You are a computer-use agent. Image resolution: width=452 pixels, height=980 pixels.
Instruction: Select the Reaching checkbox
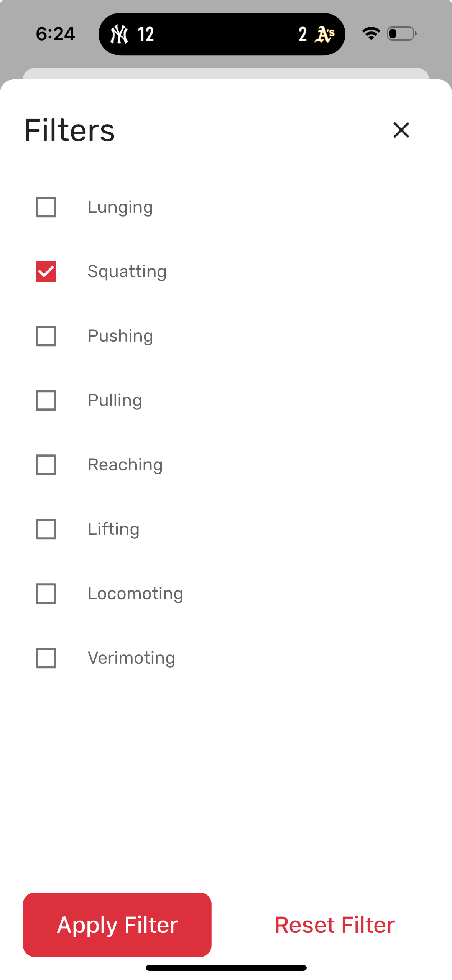[x=46, y=465]
